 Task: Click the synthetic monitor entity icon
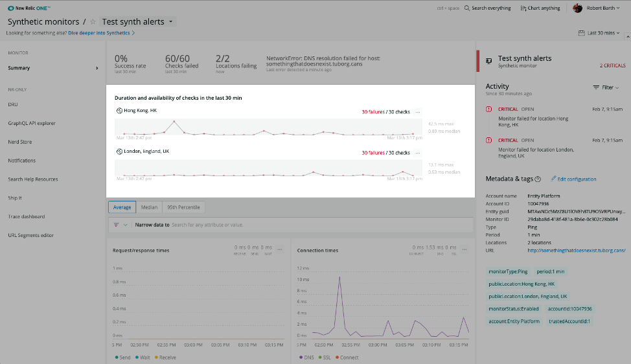pos(489,61)
